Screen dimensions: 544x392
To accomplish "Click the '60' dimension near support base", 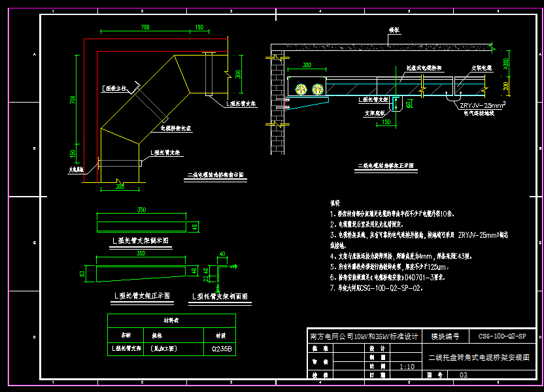I will 410,104.
